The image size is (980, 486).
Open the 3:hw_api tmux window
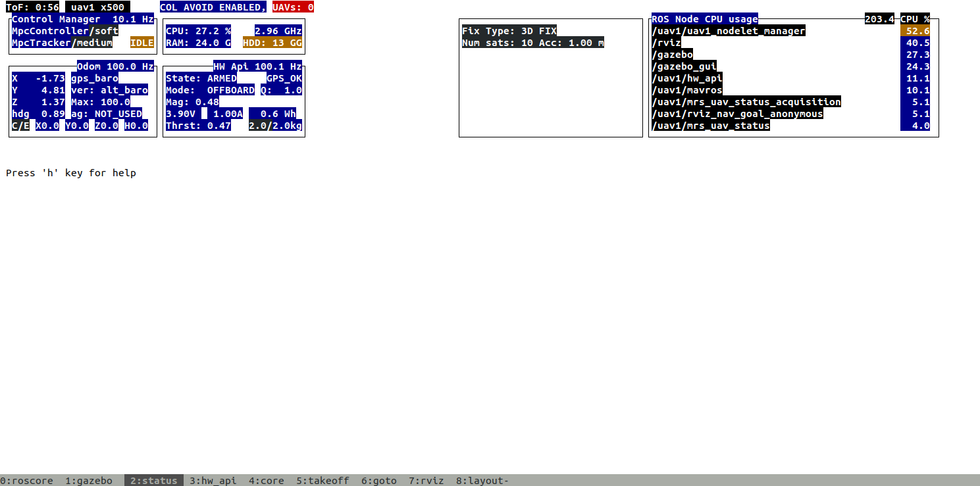pyautogui.click(x=213, y=481)
